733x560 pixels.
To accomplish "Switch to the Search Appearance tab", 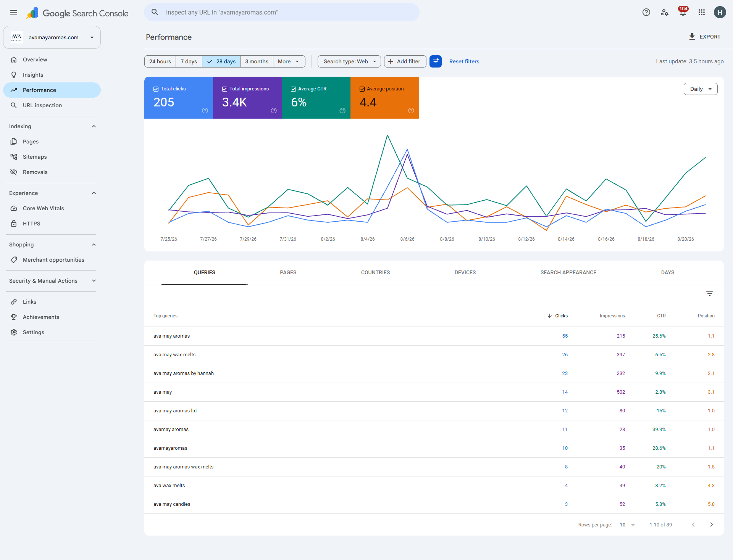I will [568, 272].
